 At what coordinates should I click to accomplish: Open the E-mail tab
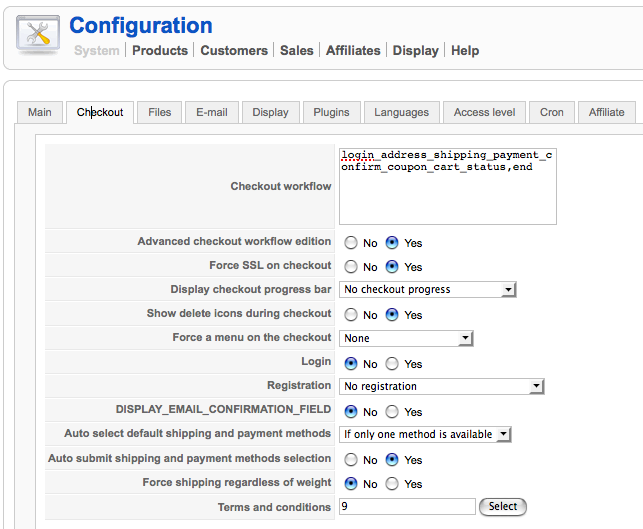[212, 112]
